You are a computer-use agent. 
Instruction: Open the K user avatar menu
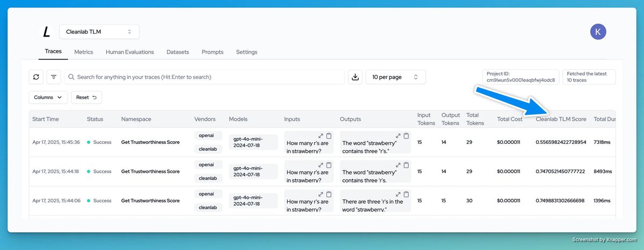click(x=598, y=32)
